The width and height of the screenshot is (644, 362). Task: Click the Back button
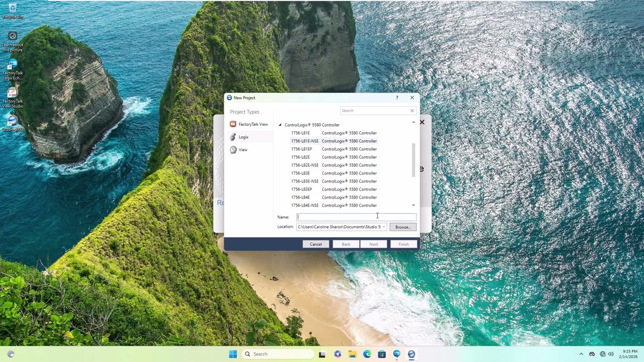pyautogui.click(x=346, y=244)
